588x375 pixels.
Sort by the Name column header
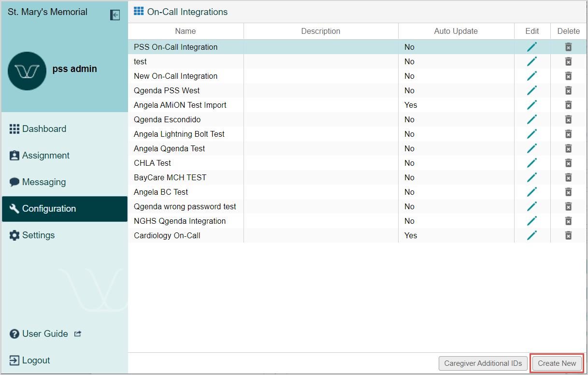pos(186,31)
